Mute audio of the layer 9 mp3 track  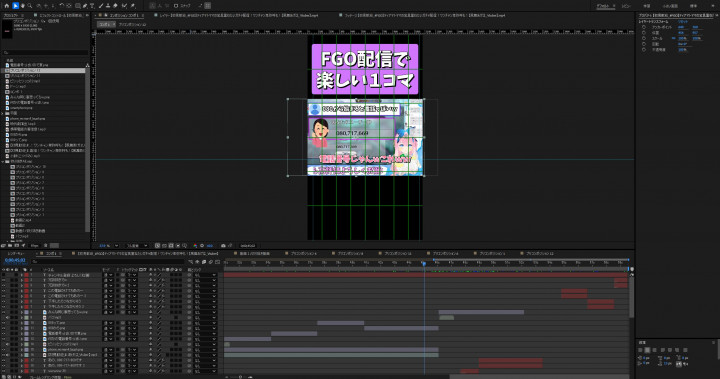click(x=8, y=317)
